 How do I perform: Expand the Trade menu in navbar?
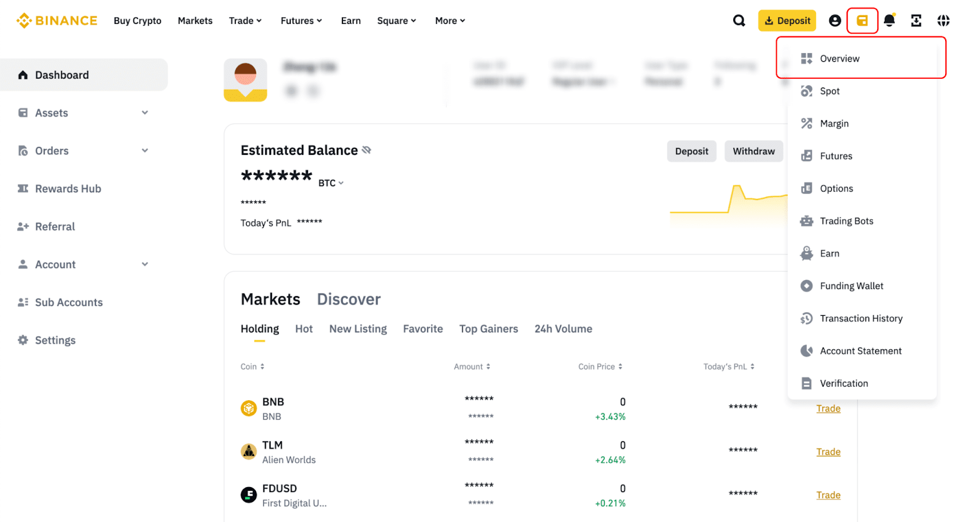pyautogui.click(x=245, y=21)
